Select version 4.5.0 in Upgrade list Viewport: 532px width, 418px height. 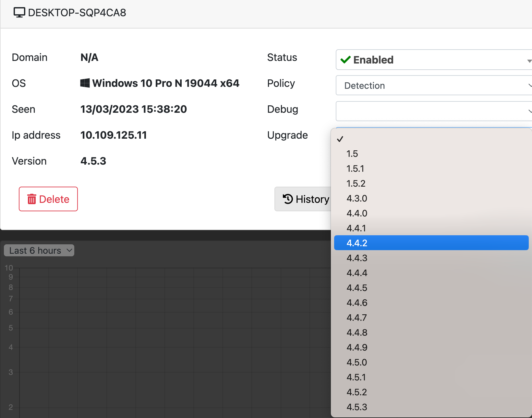(431, 362)
